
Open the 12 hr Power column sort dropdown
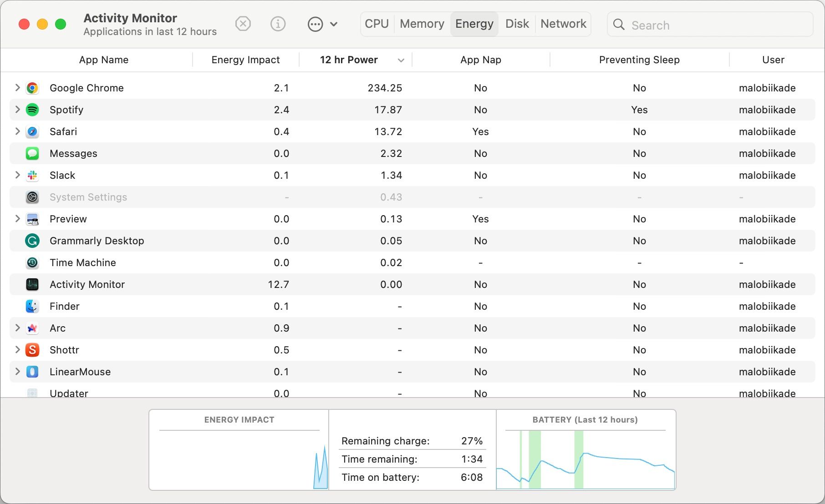coord(401,60)
